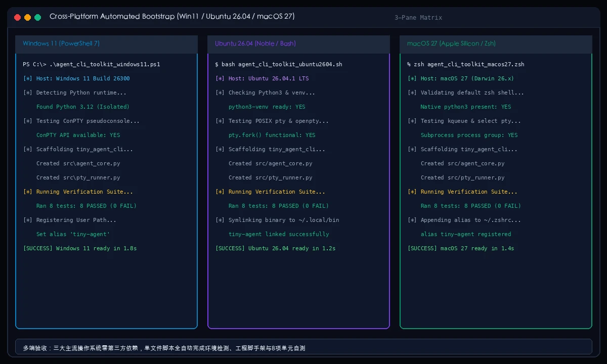
Task: Click the green maximize window dot
Action: [37, 17]
